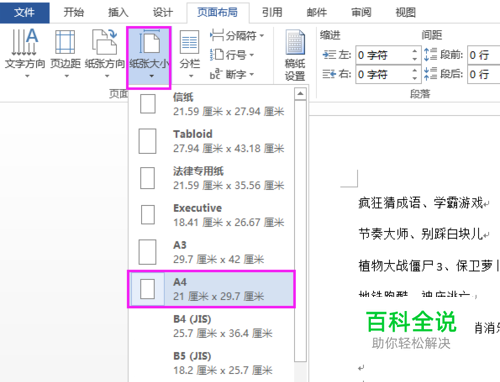Choose A3 paper size
Image resolution: width=500 pixels, height=382 pixels.
(211, 252)
